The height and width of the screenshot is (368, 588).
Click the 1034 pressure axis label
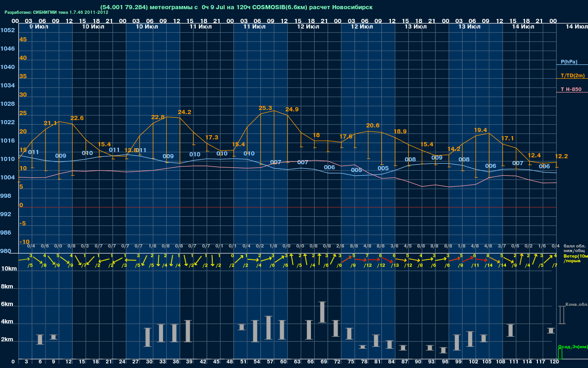(x=7, y=86)
